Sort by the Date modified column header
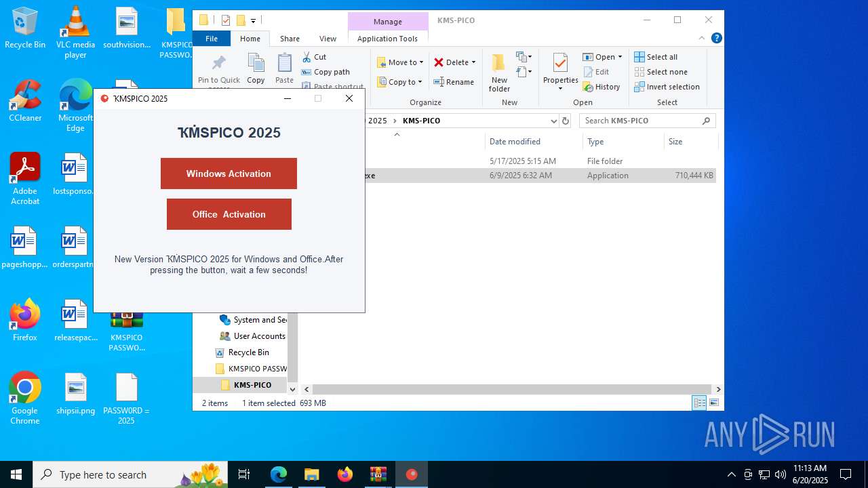The height and width of the screenshot is (488, 868). (533, 142)
